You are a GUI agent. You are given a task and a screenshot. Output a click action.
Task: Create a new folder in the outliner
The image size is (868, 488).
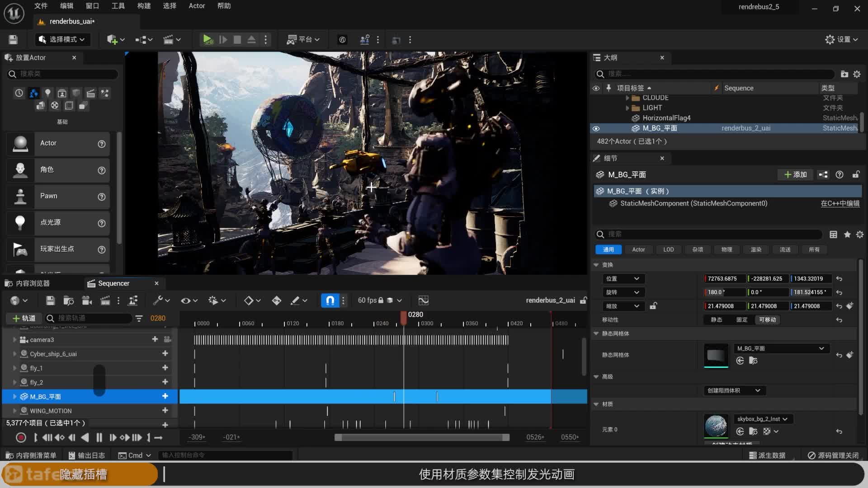pyautogui.click(x=844, y=74)
